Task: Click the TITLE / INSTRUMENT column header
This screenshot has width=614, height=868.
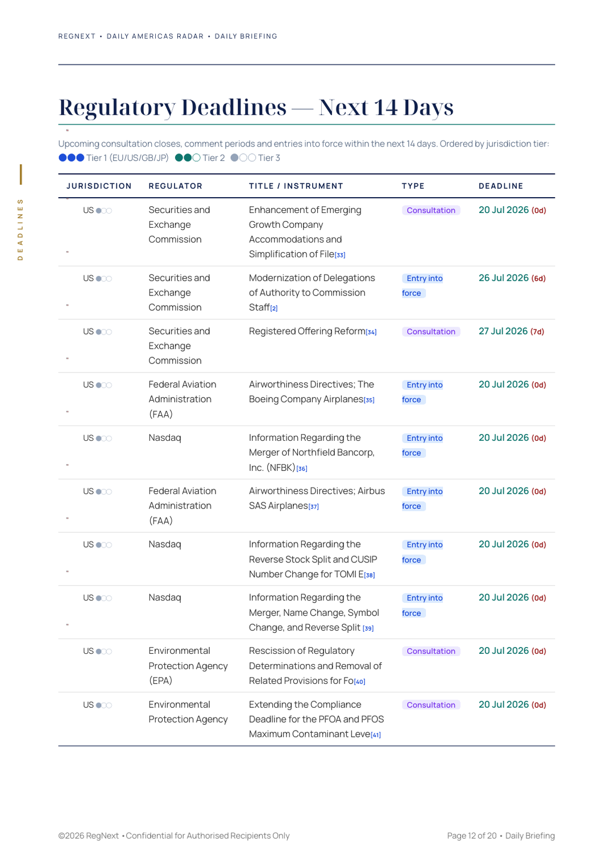Action: pyautogui.click(x=296, y=186)
